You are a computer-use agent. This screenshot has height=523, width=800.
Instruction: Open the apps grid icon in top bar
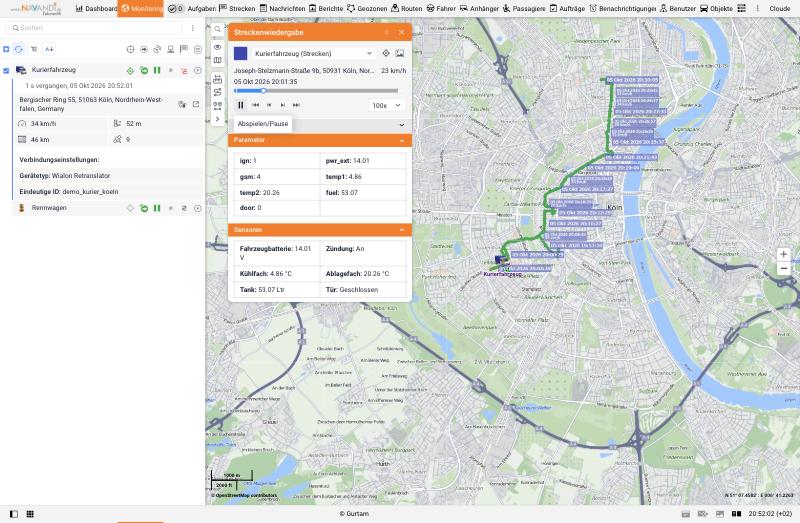(x=742, y=8)
